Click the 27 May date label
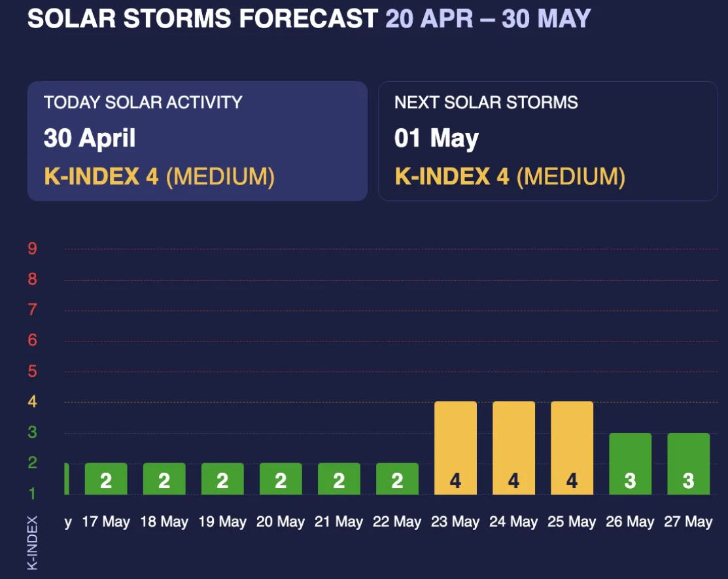Viewport: 728px width, 579px height. click(688, 522)
